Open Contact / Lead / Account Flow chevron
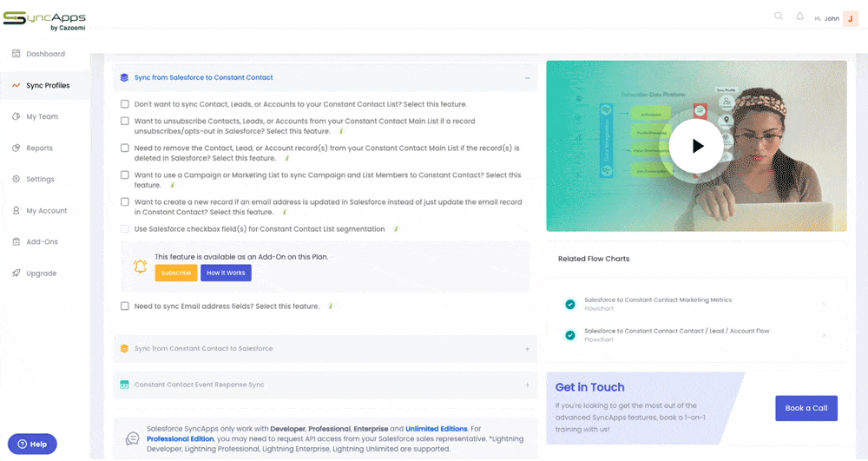Image resolution: width=868 pixels, height=461 pixels. pos(825,335)
